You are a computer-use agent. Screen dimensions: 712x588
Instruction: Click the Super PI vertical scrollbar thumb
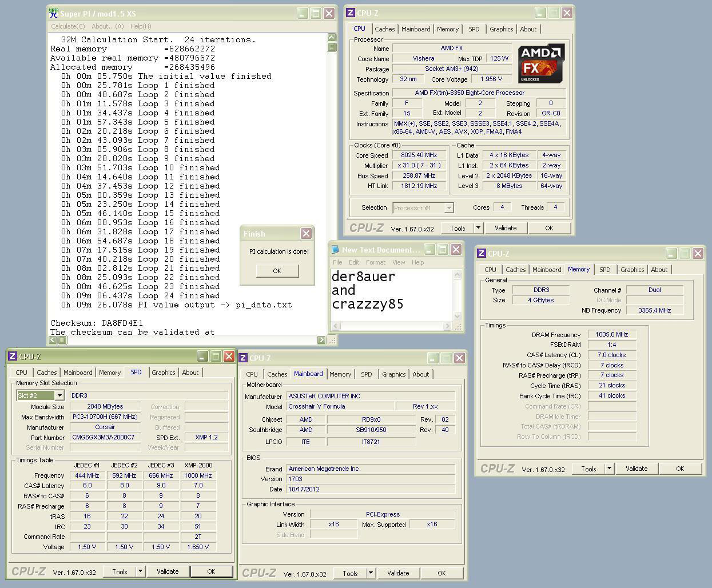click(332, 47)
